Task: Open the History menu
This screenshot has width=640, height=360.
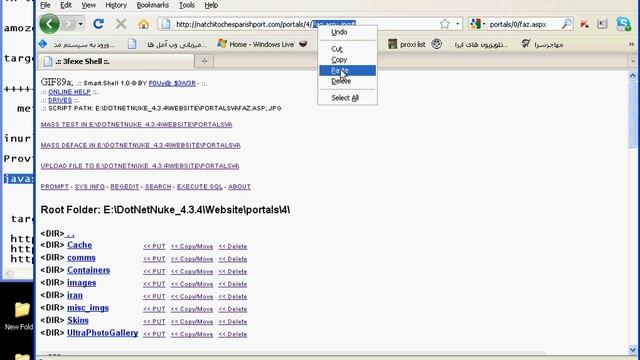Action: click(x=116, y=5)
